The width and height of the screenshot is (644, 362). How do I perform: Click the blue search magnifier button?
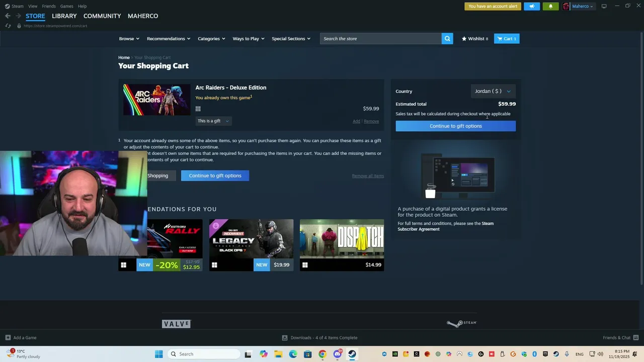447,39
